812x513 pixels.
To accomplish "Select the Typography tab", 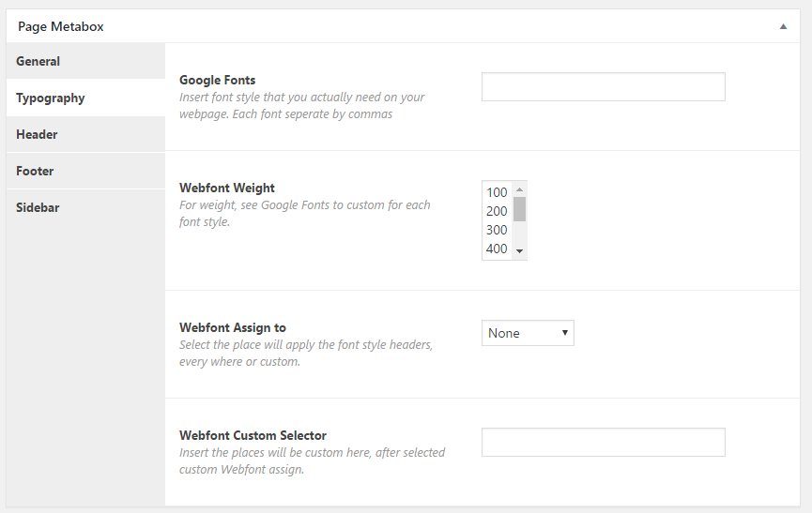I will pyautogui.click(x=85, y=98).
